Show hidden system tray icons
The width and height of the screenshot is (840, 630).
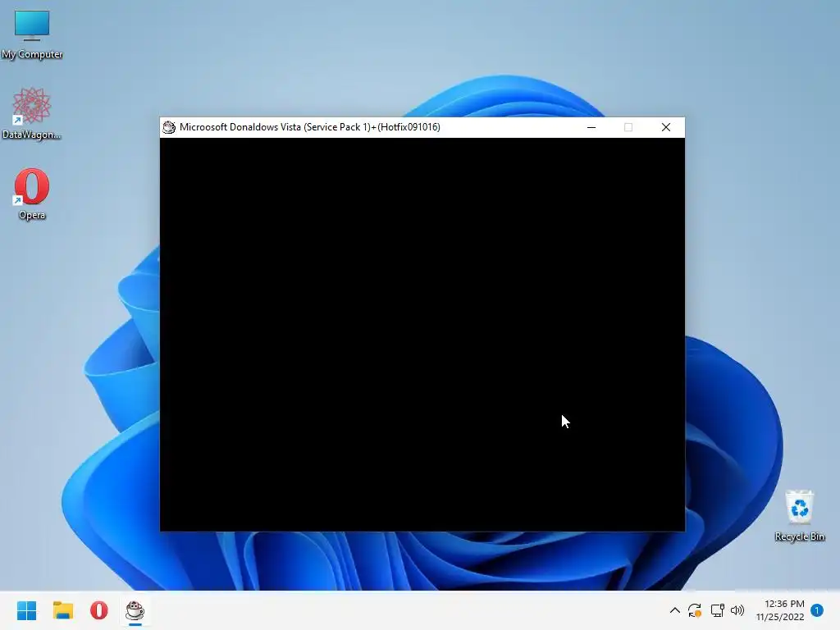click(x=675, y=610)
